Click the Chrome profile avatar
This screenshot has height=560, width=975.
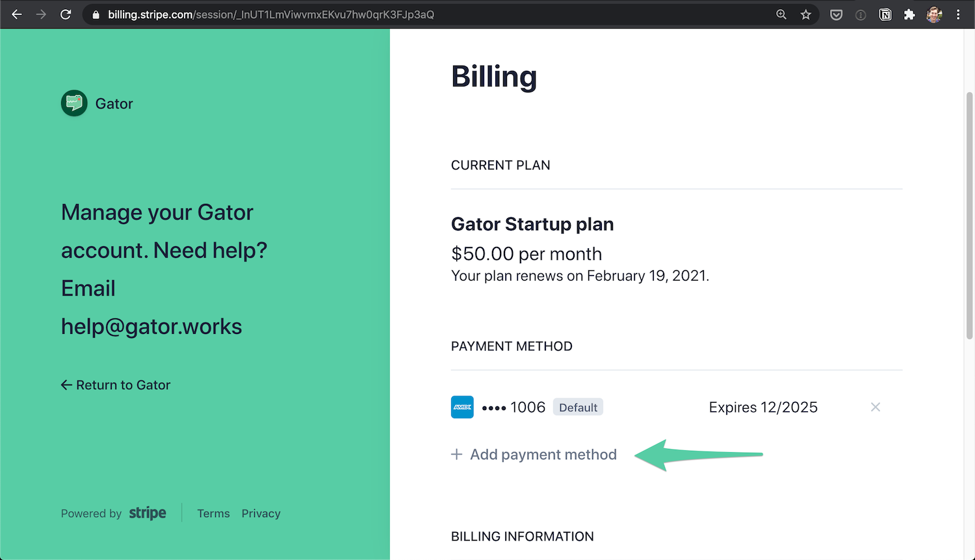(934, 14)
